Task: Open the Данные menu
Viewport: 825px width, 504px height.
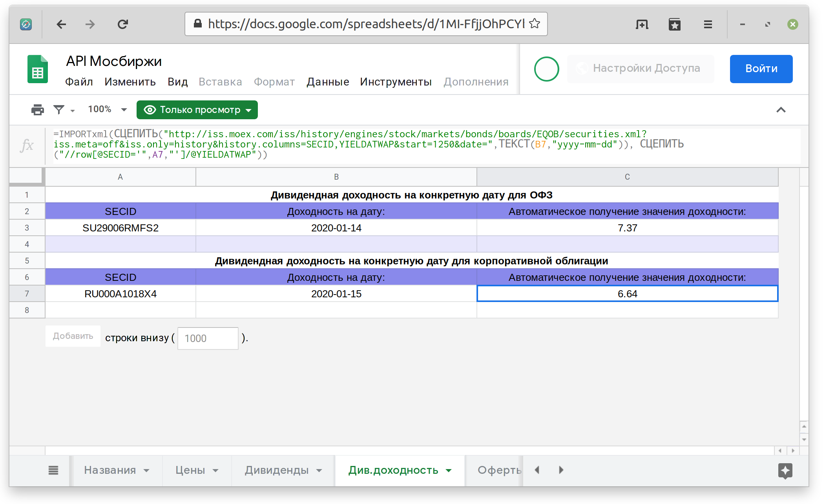Action: point(328,82)
